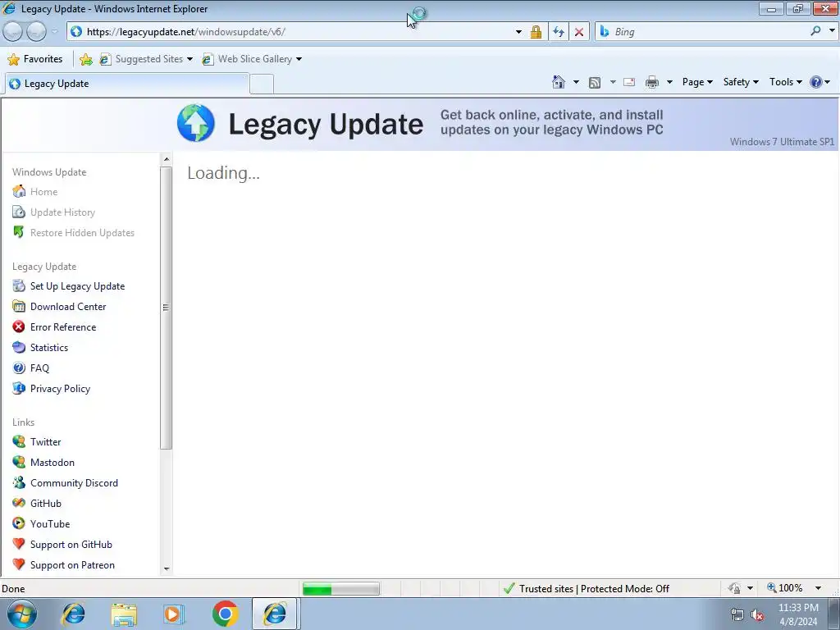Viewport: 840px width, 630px height.
Task: Click the Twitter globe icon
Action: coord(19,441)
